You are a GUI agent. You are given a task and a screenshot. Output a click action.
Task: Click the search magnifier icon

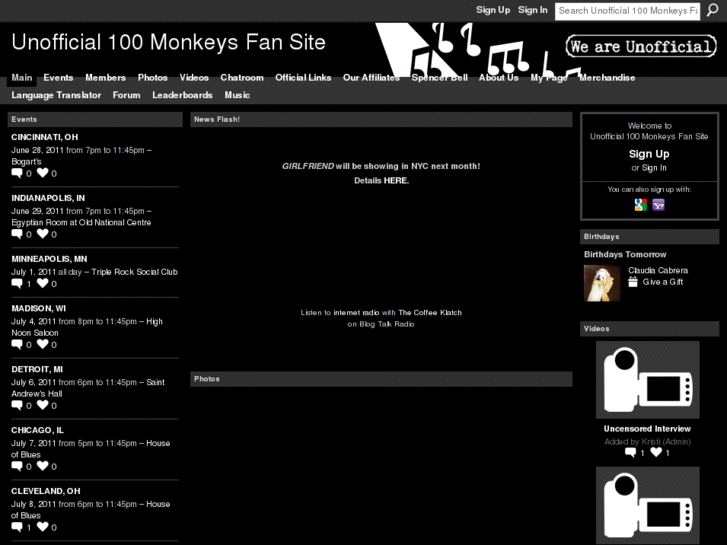click(x=712, y=10)
